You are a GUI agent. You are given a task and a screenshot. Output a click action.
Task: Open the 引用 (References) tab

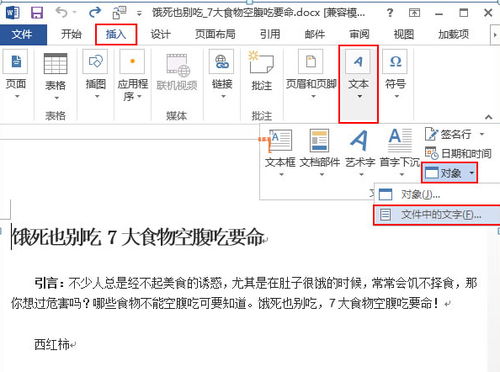pyautogui.click(x=270, y=34)
